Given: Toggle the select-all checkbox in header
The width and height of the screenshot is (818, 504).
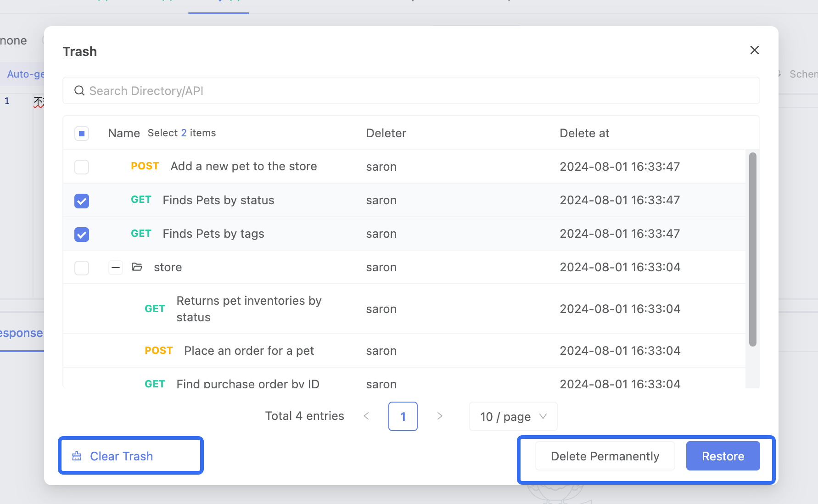Looking at the screenshot, I should click(x=82, y=134).
